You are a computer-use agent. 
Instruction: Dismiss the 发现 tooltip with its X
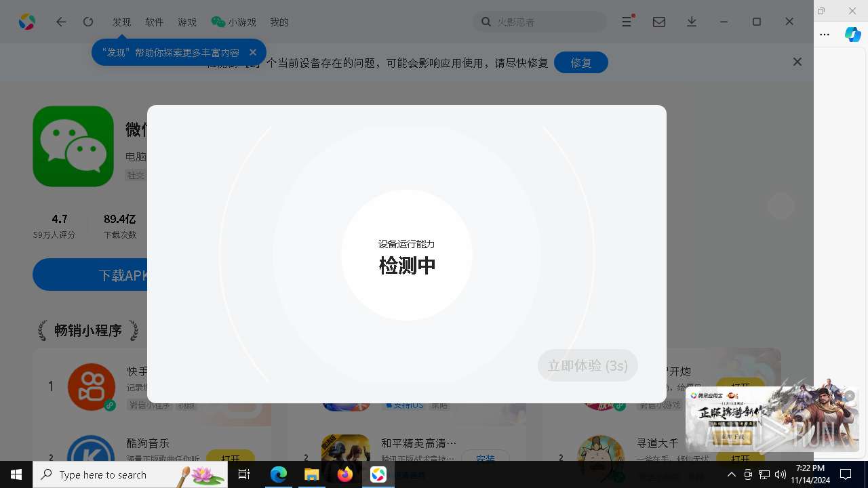(253, 52)
